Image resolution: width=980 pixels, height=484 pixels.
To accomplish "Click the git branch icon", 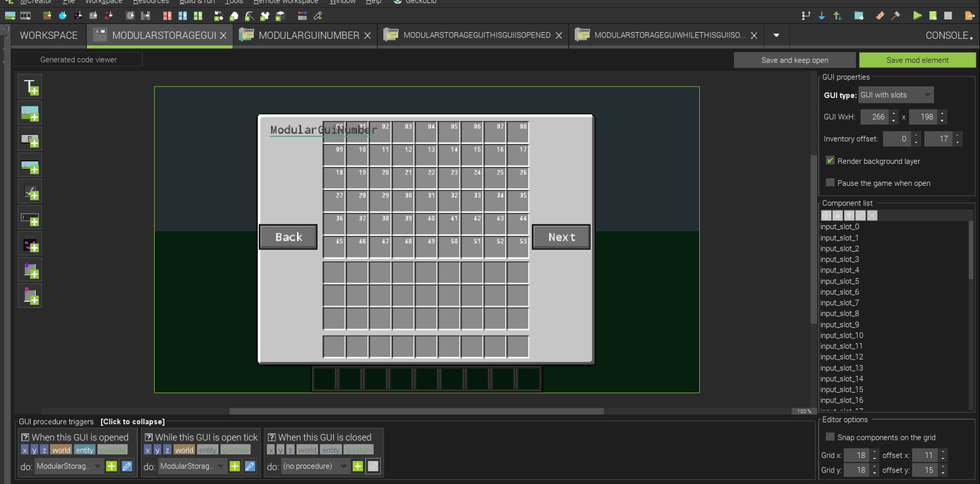I will (805, 15).
